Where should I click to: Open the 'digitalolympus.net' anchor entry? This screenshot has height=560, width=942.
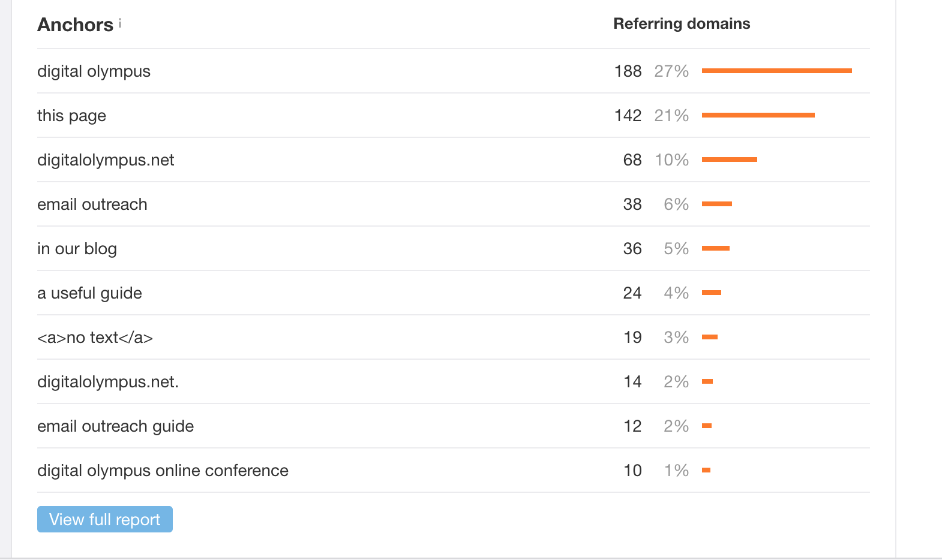coord(106,160)
